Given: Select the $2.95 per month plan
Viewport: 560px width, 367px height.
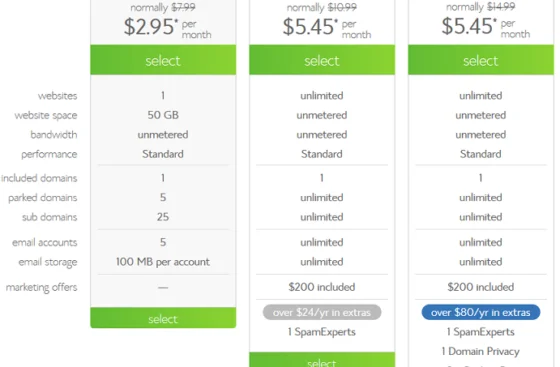Looking at the screenshot, I should pyautogui.click(x=163, y=60).
